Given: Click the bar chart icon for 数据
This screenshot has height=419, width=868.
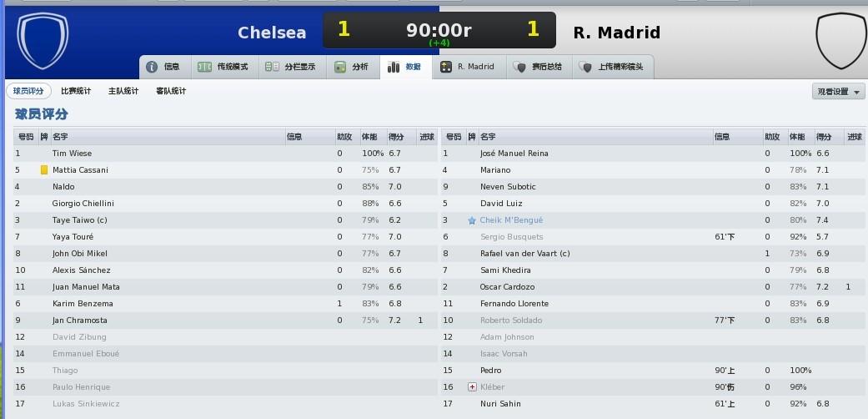Looking at the screenshot, I should point(393,67).
